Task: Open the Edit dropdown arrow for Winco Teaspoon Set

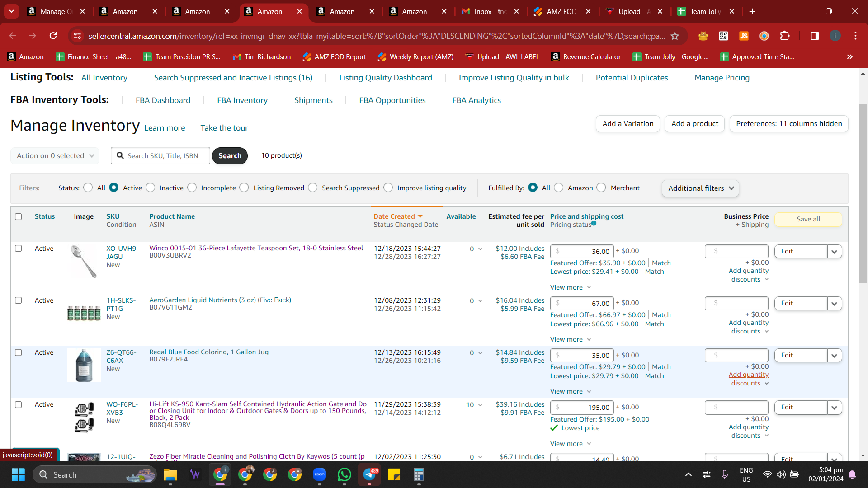Action: 835,252
